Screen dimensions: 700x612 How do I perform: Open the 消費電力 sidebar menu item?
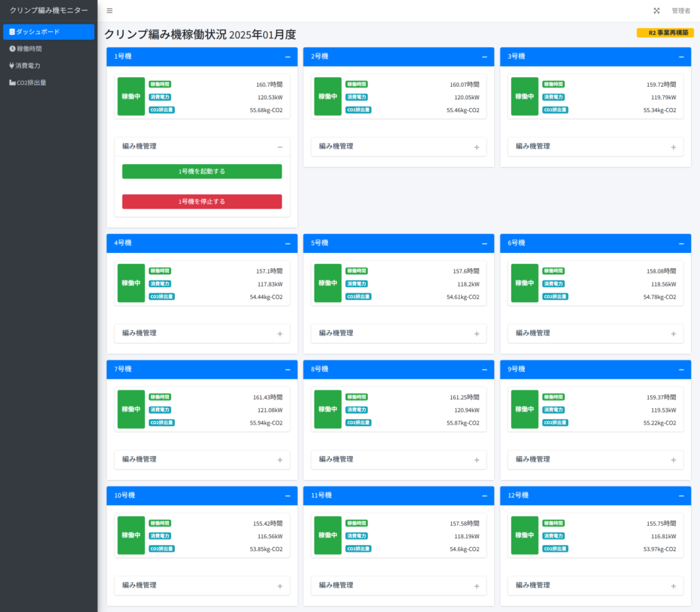pyautogui.click(x=28, y=66)
